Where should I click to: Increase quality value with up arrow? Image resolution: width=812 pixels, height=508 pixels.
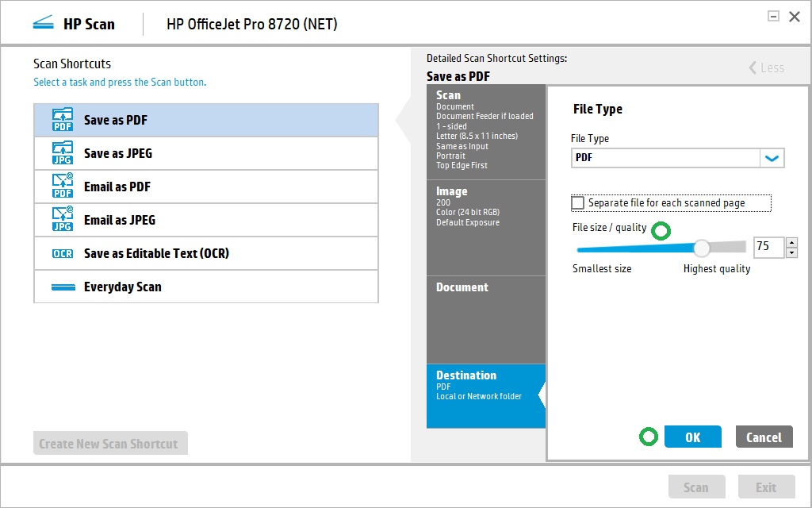point(791,242)
